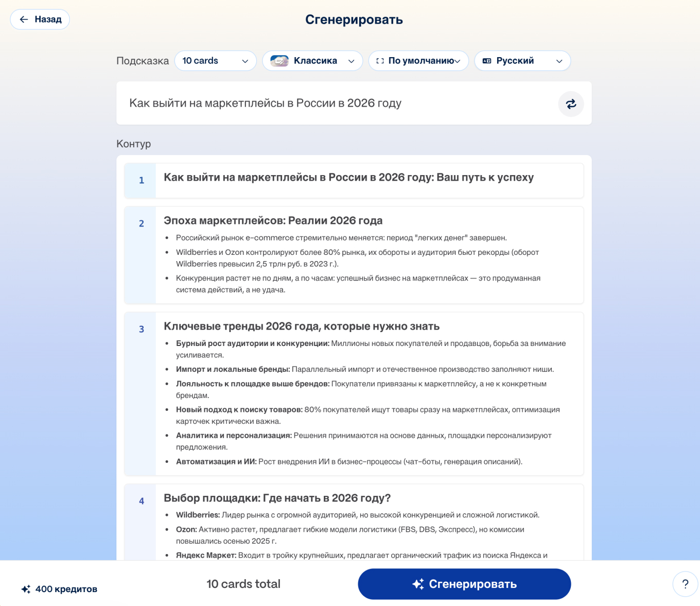Open the 10 cards dropdown
This screenshot has height=606, width=700.
215,60
